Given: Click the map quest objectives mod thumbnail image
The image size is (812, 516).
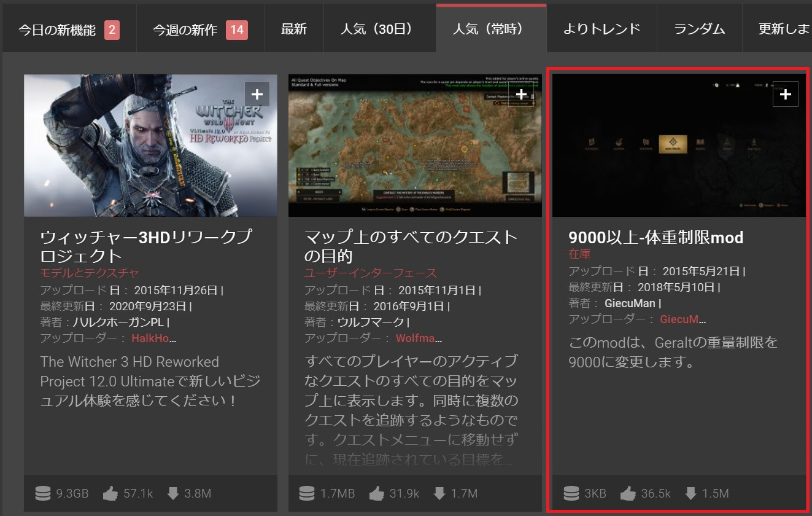Looking at the screenshot, I should pyautogui.click(x=414, y=145).
